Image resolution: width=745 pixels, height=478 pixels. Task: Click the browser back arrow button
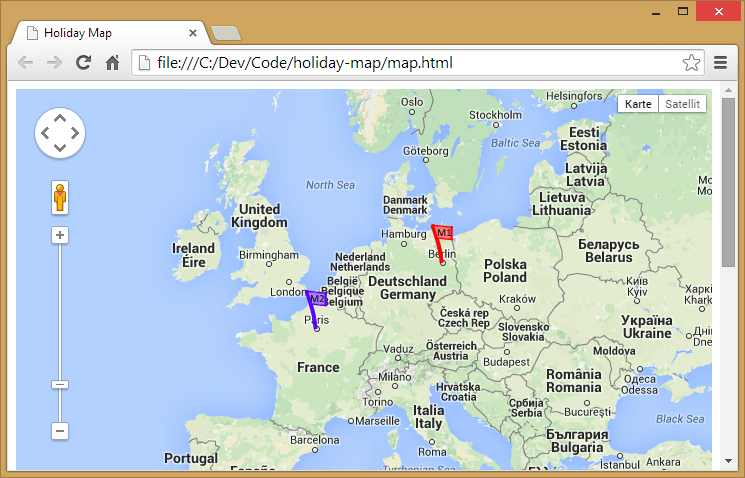pos(26,63)
